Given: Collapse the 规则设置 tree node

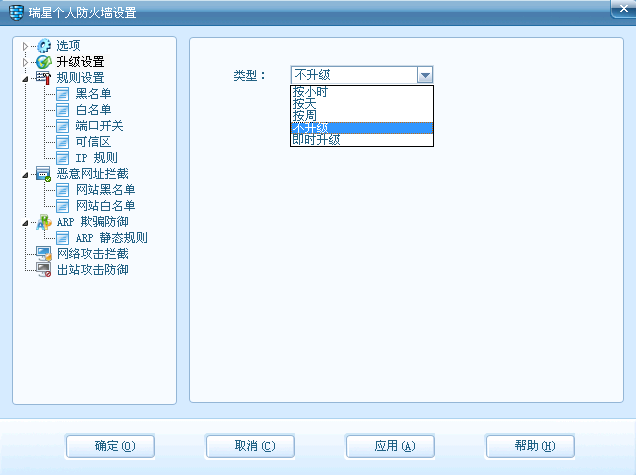Looking at the screenshot, I should pyautogui.click(x=25, y=79).
